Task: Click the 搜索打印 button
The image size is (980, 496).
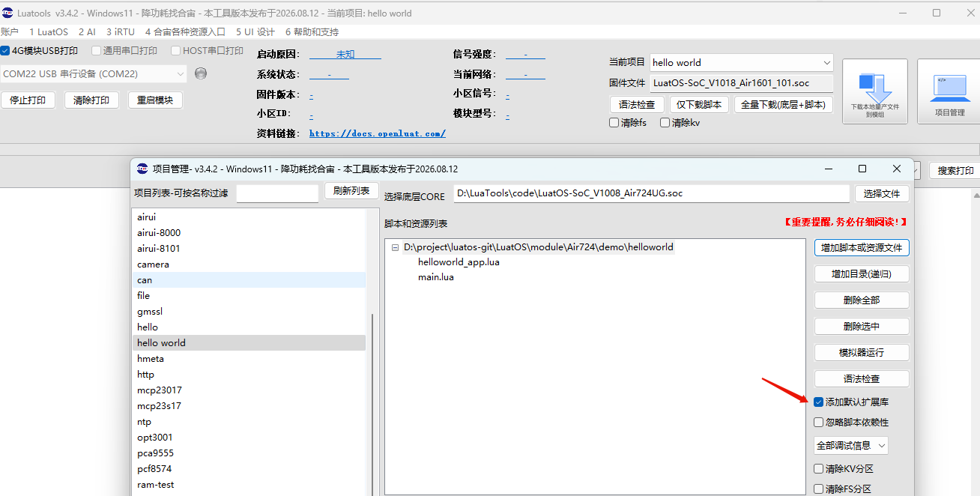Action: [955, 171]
